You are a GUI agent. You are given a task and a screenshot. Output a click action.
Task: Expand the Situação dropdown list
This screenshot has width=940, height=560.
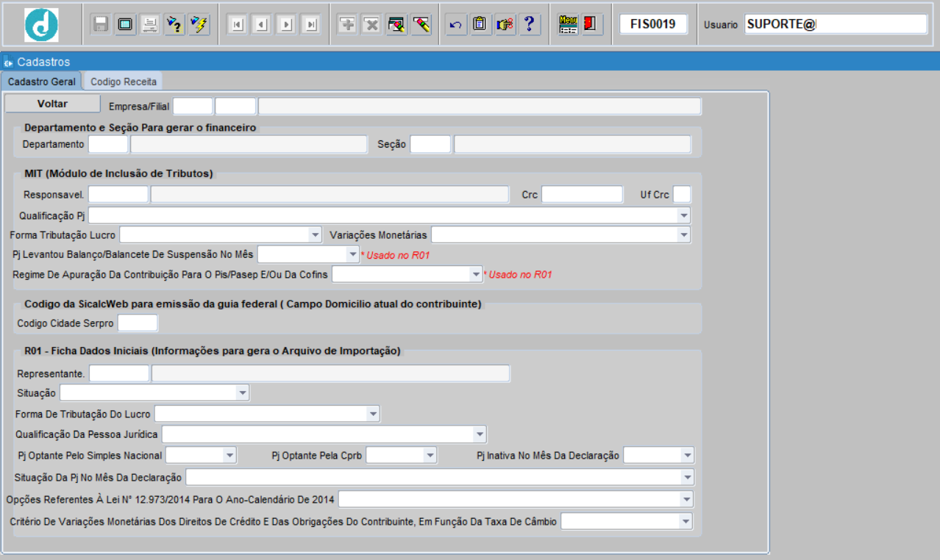click(243, 393)
